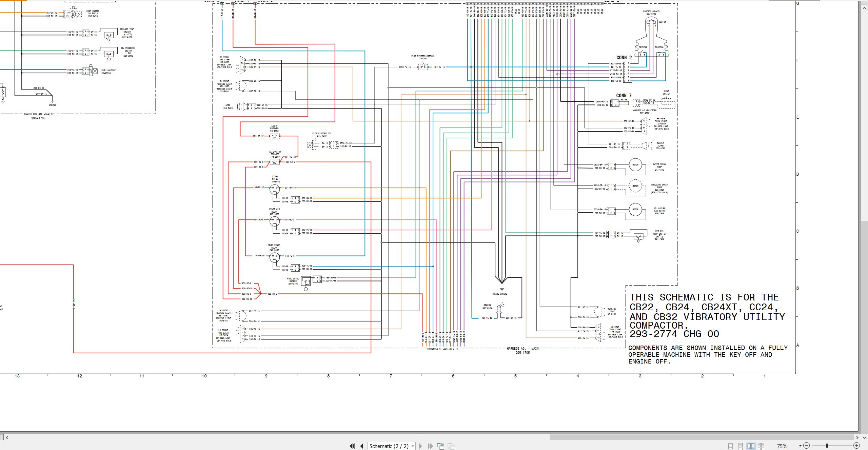The height and width of the screenshot is (450, 868).
Task: Click the horizontal scrollbar right arrow
Action: click(857, 437)
